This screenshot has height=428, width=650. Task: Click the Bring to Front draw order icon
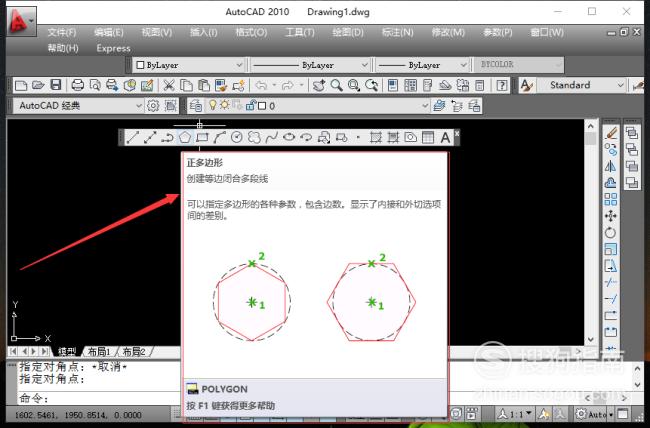[632, 133]
